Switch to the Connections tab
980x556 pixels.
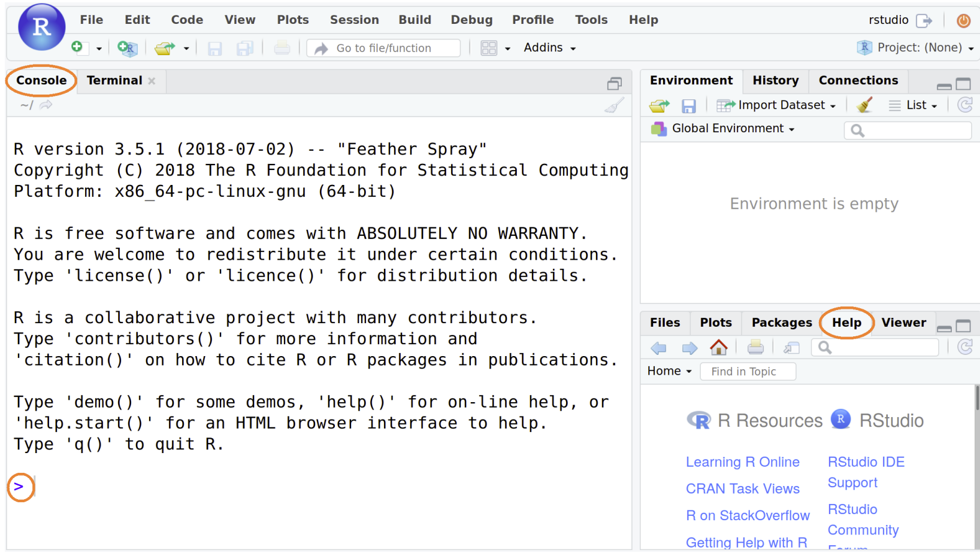click(x=858, y=80)
